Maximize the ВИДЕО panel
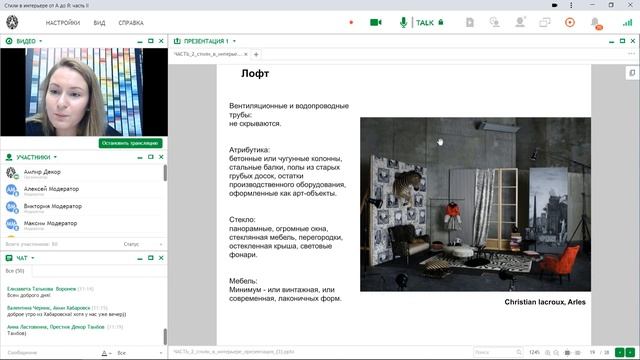This screenshot has width=640, height=360. [151, 41]
